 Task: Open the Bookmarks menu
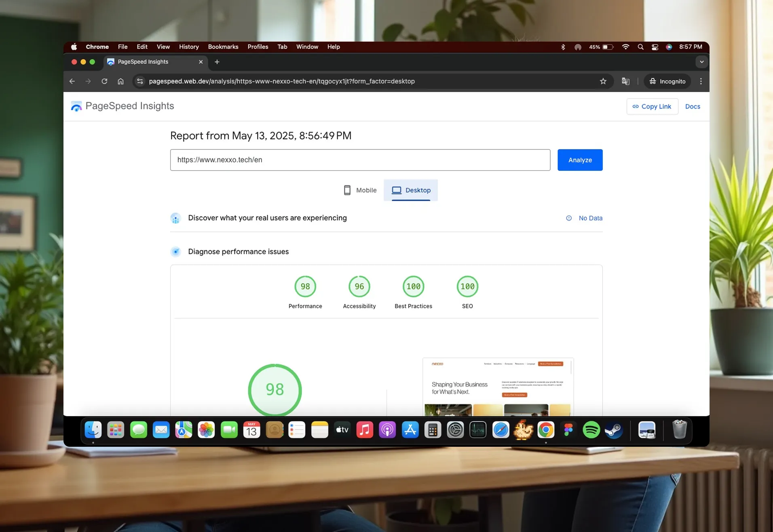[223, 47]
